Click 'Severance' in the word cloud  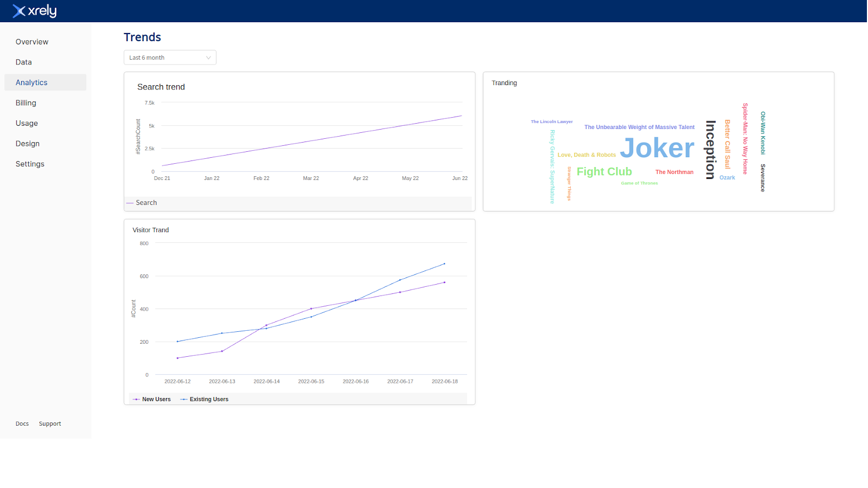point(762,178)
